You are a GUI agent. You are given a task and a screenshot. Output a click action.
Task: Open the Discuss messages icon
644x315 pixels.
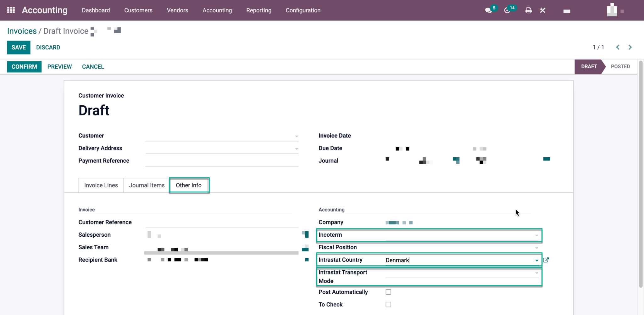[x=488, y=10]
